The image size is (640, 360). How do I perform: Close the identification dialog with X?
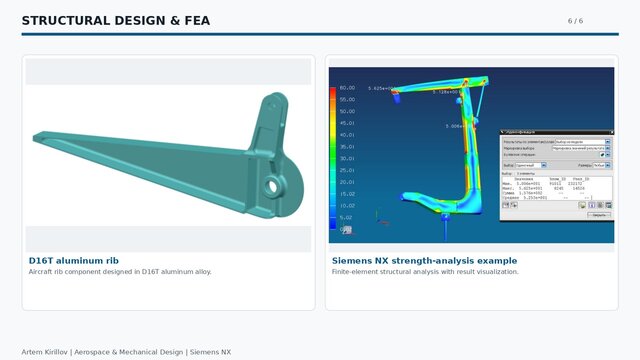point(611,132)
